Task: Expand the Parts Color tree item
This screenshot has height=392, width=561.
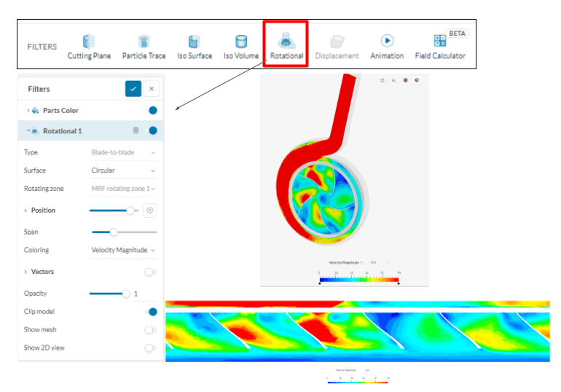Action: tap(28, 111)
